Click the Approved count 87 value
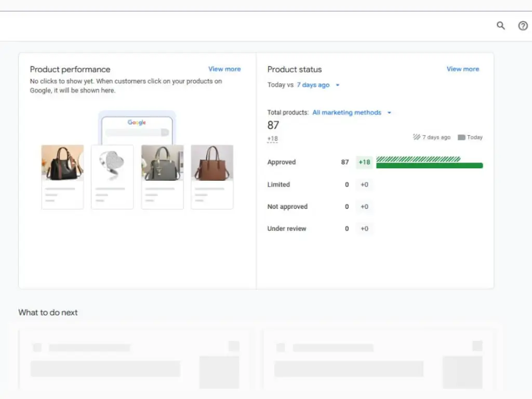 coord(345,162)
